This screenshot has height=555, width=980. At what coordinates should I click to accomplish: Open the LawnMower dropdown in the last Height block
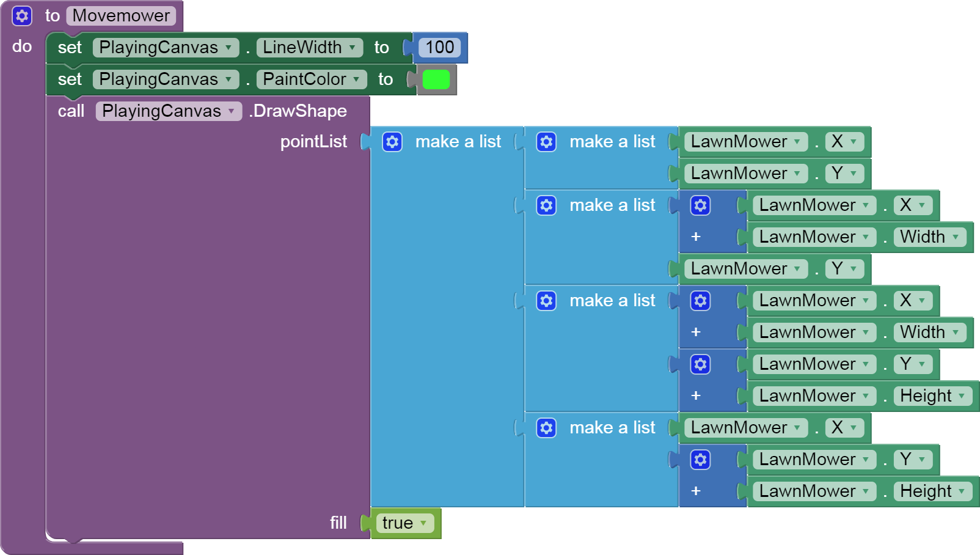pos(814,491)
